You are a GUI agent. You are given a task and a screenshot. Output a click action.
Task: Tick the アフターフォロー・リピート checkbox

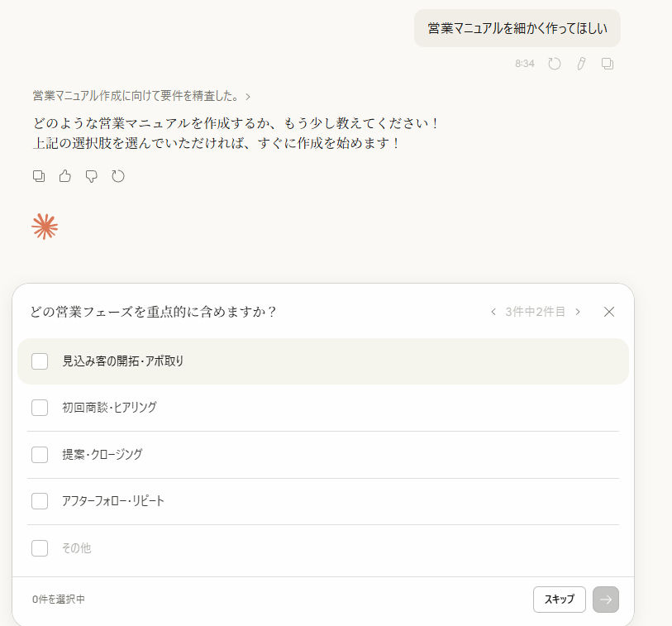(40, 501)
